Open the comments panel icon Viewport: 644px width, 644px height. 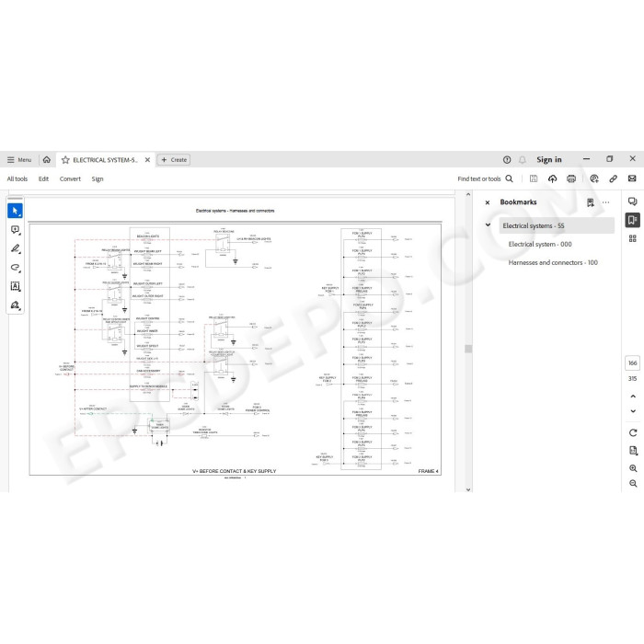pos(633,201)
